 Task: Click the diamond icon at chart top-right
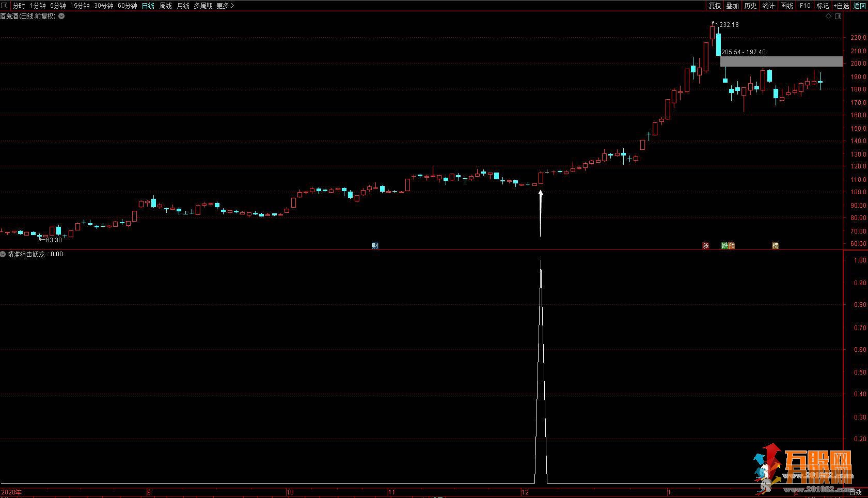pos(829,17)
